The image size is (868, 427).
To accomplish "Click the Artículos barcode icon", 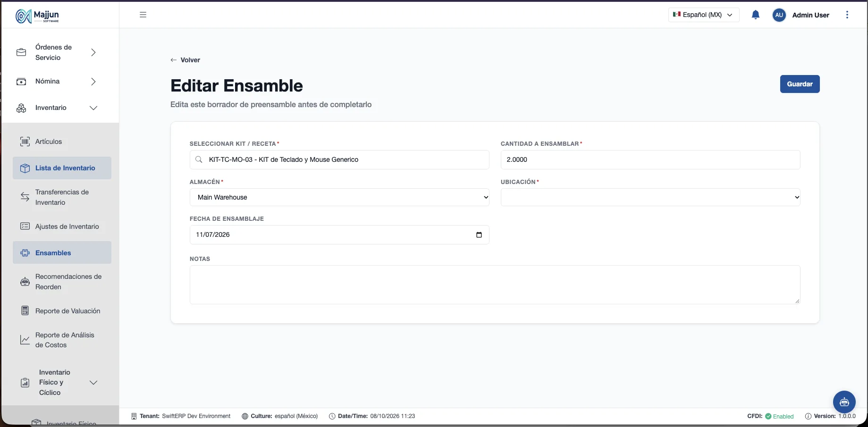I will point(25,142).
